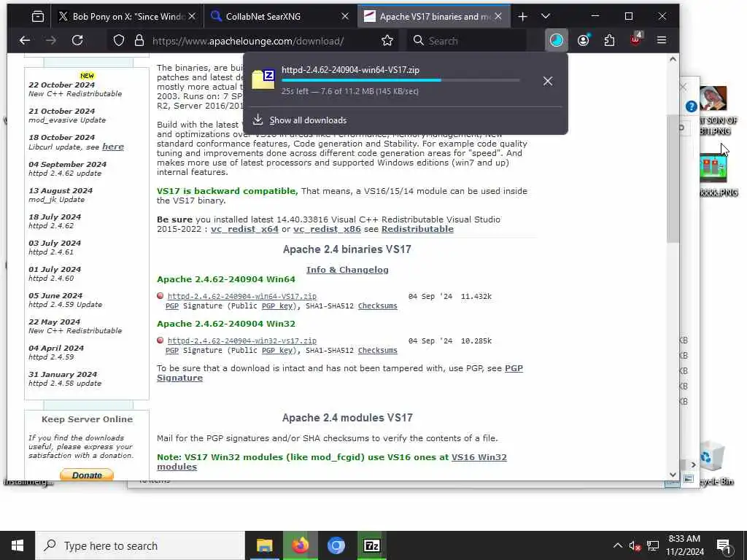Image resolution: width=747 pixels, height=560 pixels.
Task: Open Checksums link for the Win64 build
Action: [x=377, y=306]
